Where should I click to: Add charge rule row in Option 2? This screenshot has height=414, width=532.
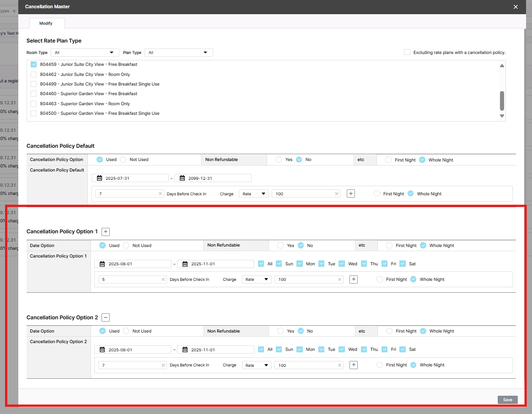(x=353, y=365)
